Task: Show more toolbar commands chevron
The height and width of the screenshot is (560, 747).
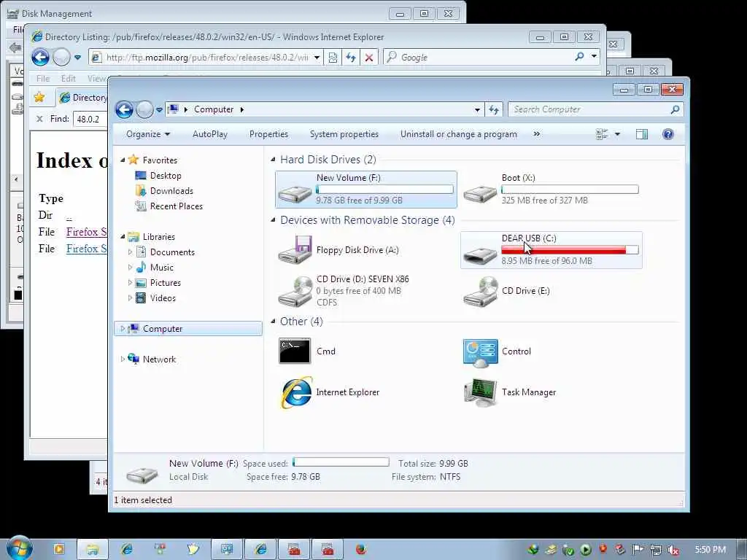Action: [537, 134]
